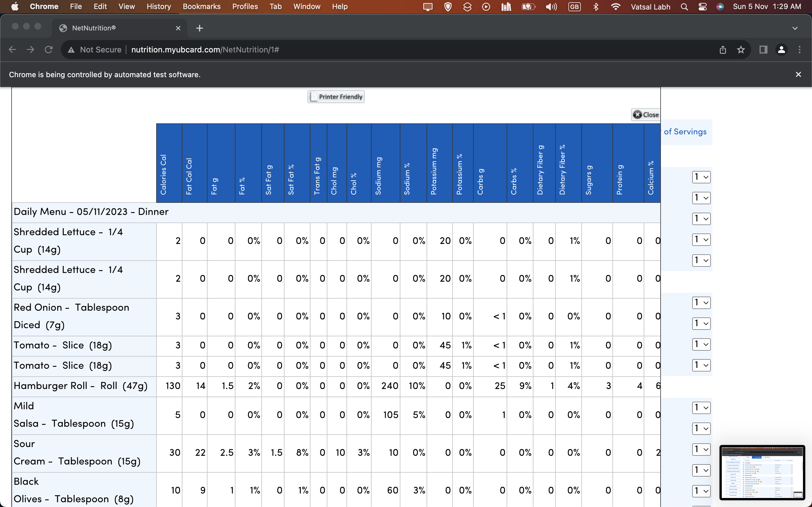Dismiss the automated test software banner
Image resolution: width=812 pixels, height=507 pixels.
pyautogui.click(x=798, y=74)
